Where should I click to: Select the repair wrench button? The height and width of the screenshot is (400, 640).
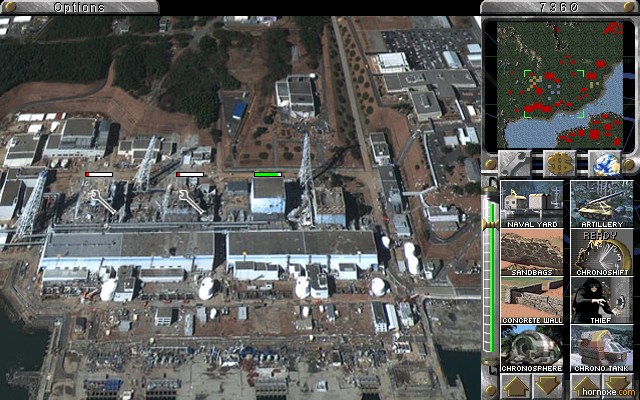click(516, 163)
